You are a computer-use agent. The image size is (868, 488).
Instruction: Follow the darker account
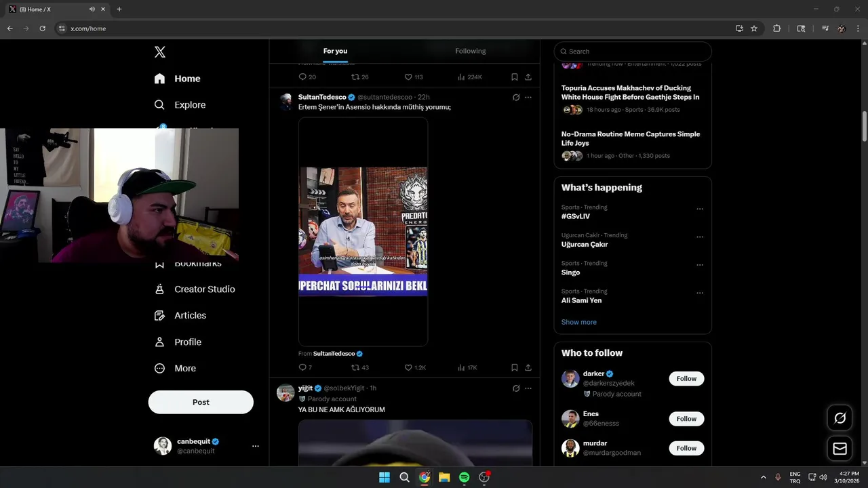(686, 379)
